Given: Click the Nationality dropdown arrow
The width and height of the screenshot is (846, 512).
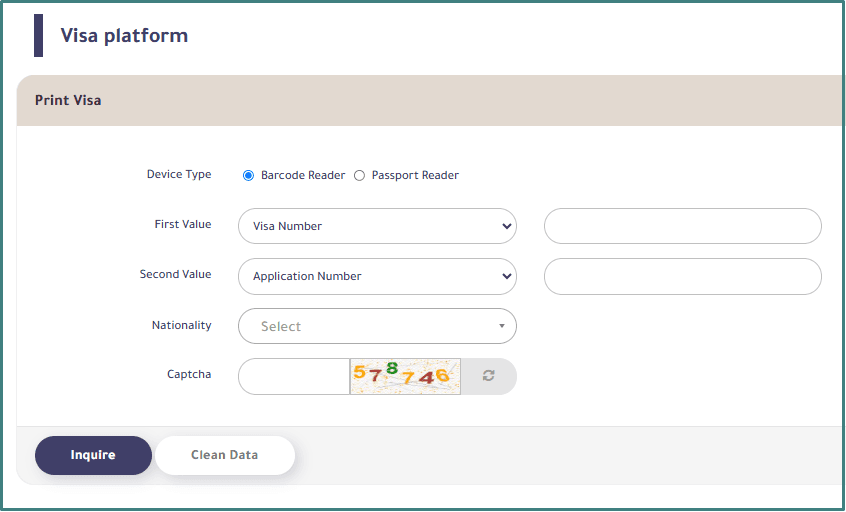Looking at the screenshot, I should coord(501,326).
